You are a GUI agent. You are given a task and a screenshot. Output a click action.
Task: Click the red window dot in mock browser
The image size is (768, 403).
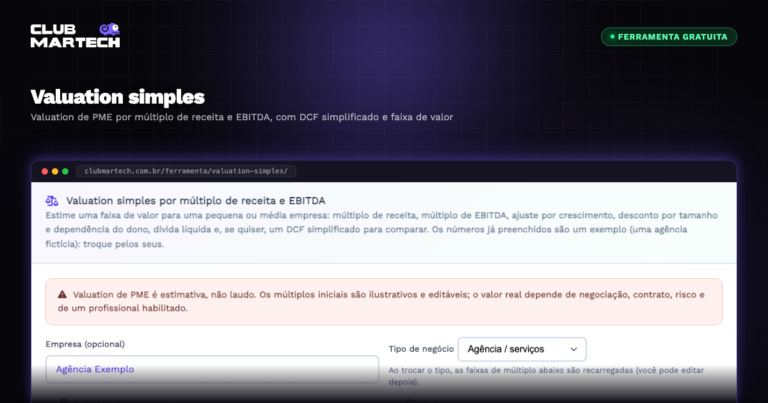[45, 171]
